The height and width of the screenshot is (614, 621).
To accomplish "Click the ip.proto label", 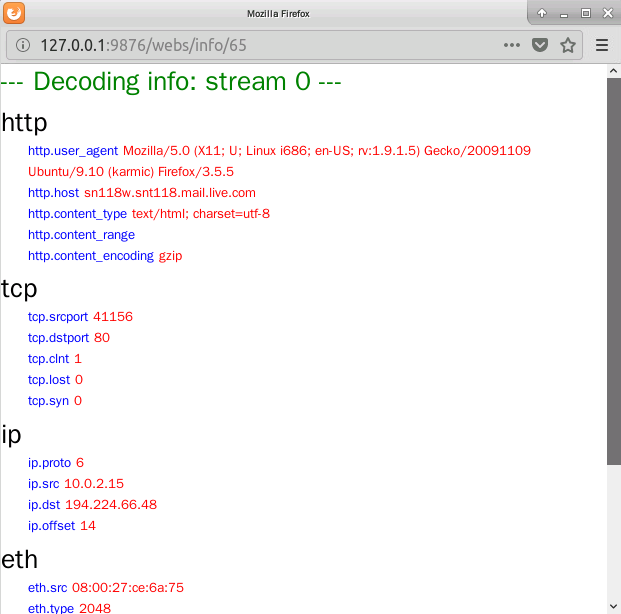I will point(49,463).
